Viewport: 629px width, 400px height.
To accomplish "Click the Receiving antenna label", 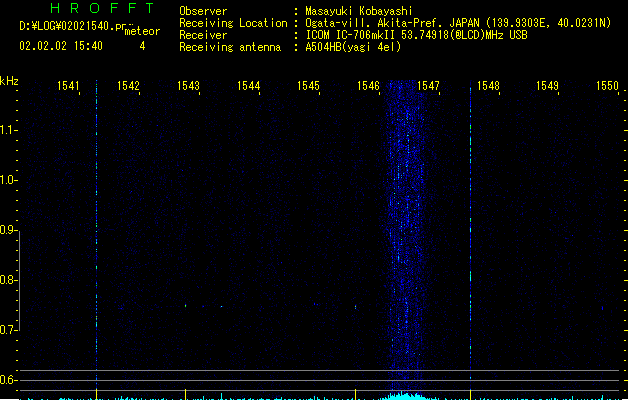I will tap(230, 47).
